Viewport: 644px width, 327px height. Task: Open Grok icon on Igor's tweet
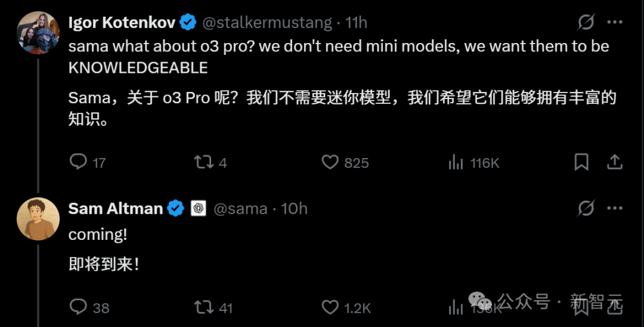pyautogui.click(x=586, y=23)
